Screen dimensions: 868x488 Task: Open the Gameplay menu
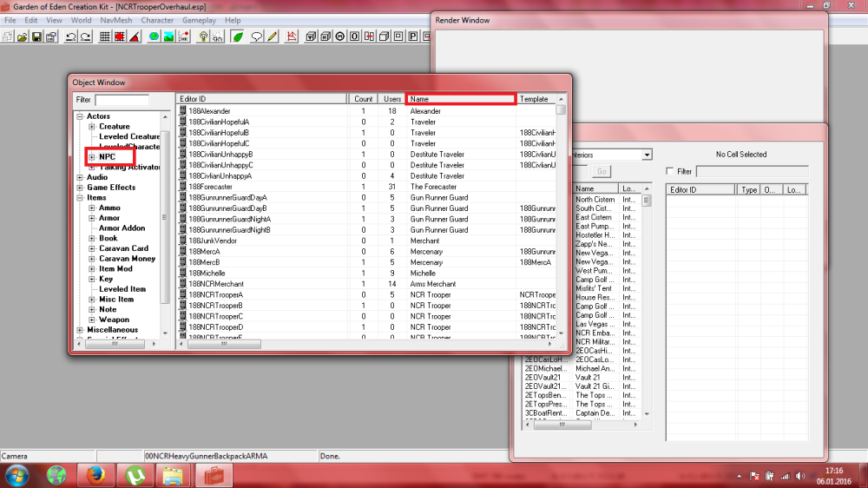[x=200, y=21]
